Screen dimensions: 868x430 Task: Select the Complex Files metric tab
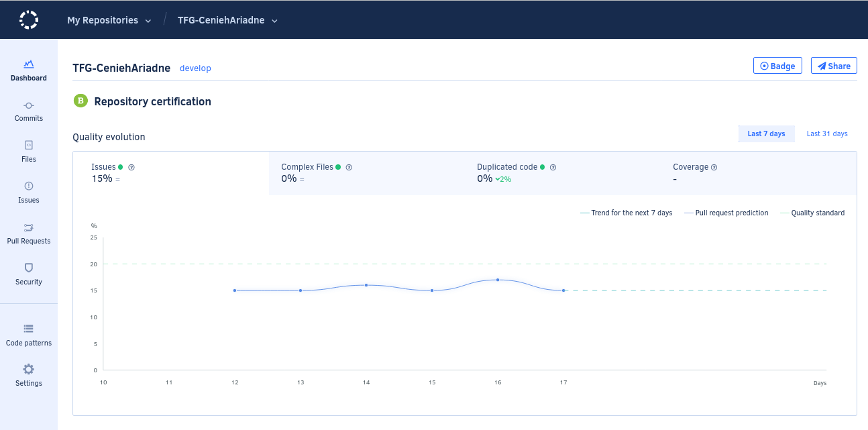point(367,173)
